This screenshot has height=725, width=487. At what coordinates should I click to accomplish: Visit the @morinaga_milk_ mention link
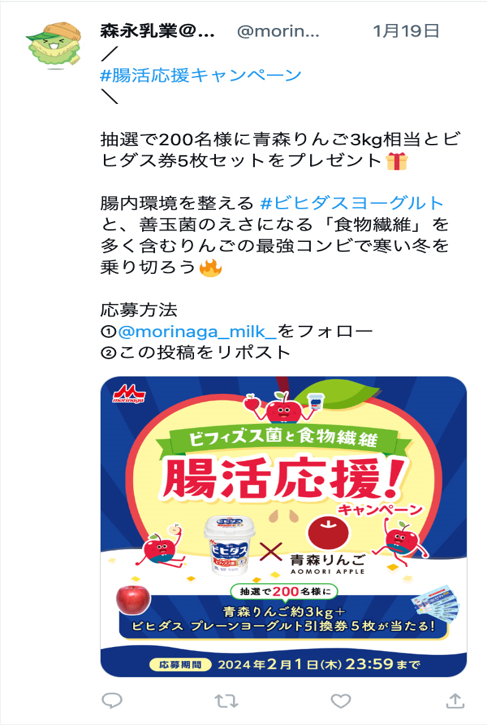197,332
